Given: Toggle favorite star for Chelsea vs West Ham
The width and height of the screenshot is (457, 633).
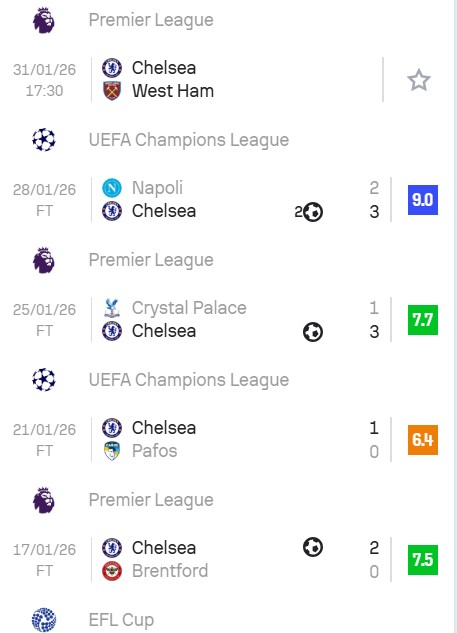Looking at the screenshot, I should (x=419, y=80).
